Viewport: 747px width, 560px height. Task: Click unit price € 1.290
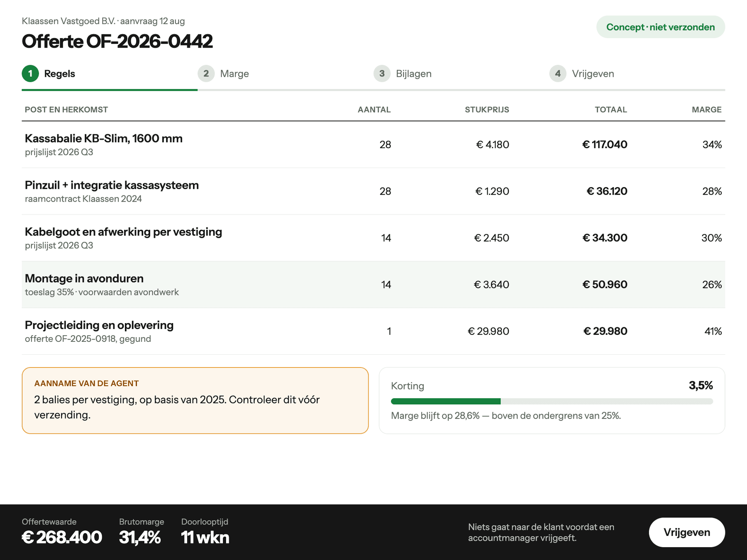492,191
